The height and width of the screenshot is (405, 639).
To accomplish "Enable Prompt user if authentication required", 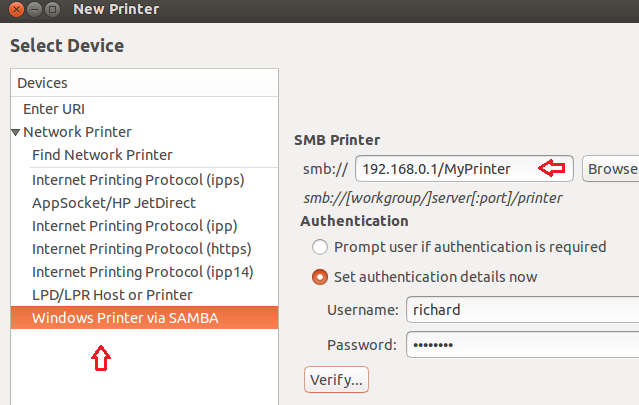I will (x=320, y=247).
